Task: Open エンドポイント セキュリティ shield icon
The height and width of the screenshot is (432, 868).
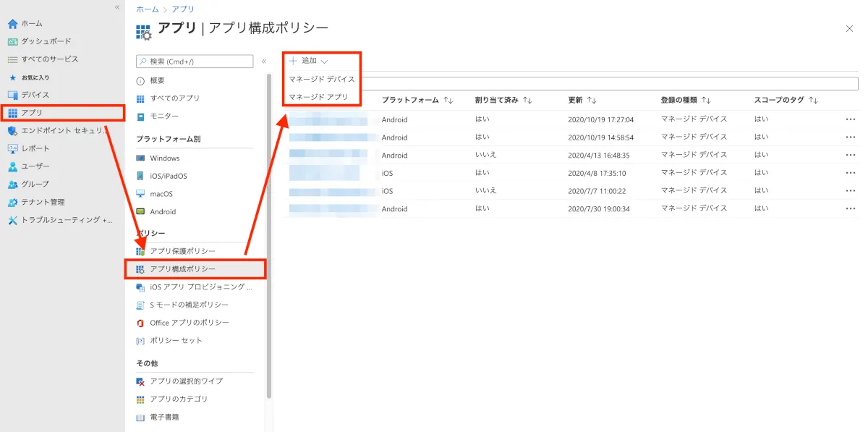Action: point(12,131)
